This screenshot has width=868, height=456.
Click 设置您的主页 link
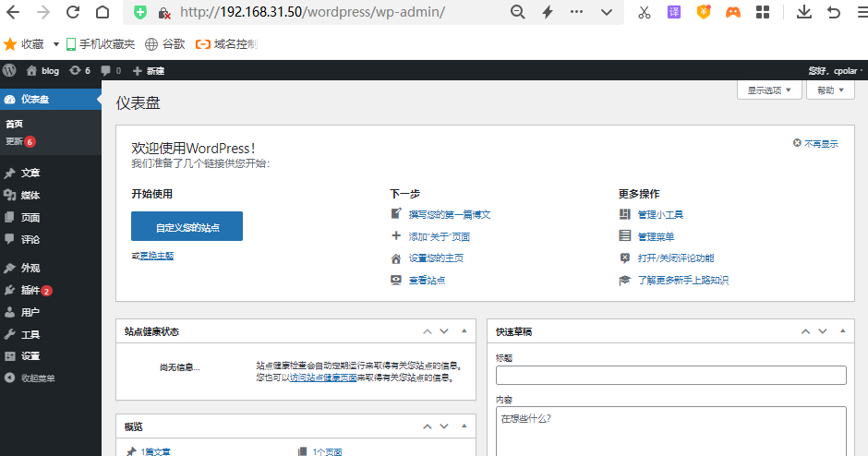[436, 258]
